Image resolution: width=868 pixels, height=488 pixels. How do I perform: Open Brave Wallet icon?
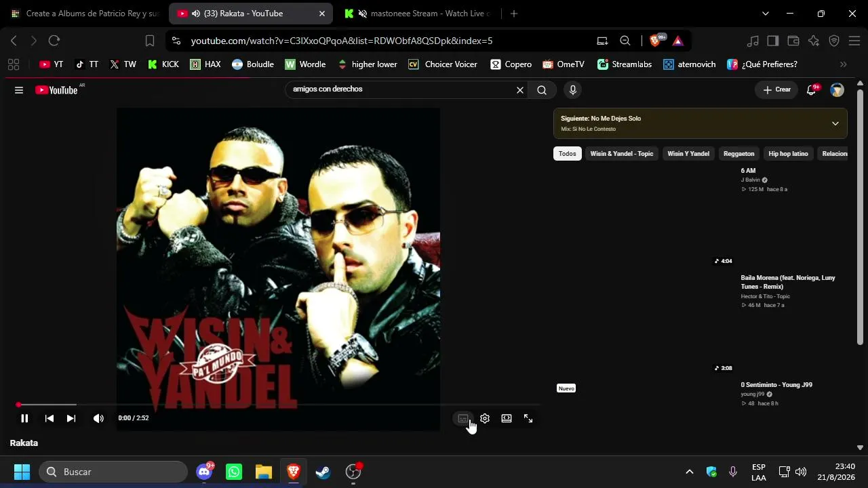[793, 41]
